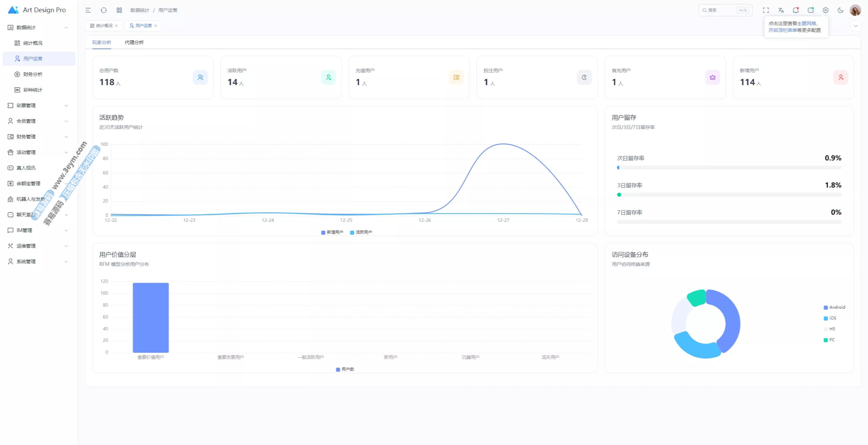Click the refresh page icon

click(104, 10)
